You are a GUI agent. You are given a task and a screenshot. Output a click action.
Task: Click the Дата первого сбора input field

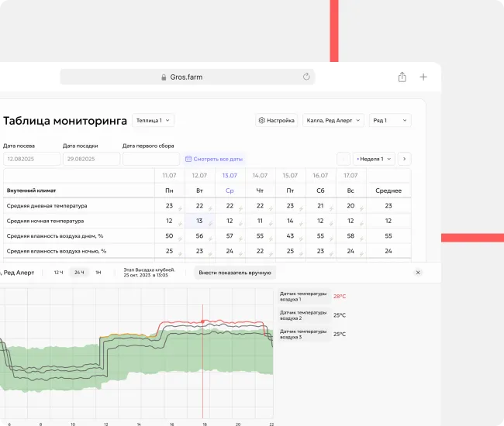click(151, 159)
